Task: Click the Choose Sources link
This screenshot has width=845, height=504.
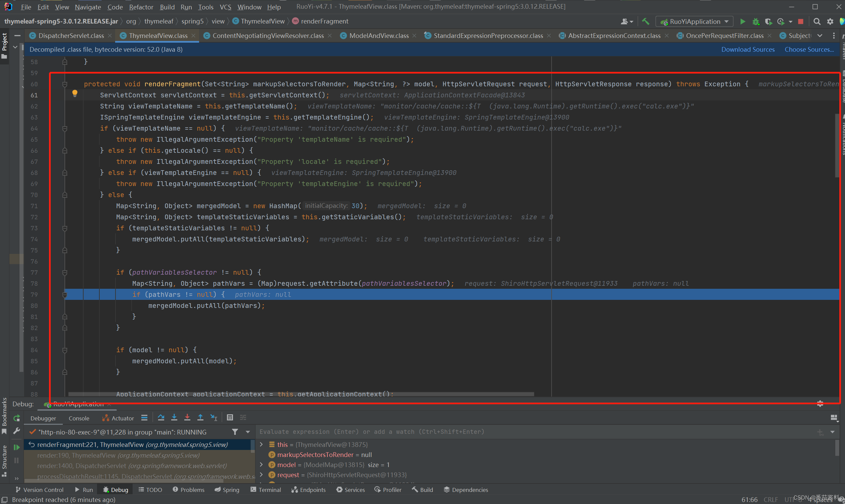Action: [x=809, y=49]
